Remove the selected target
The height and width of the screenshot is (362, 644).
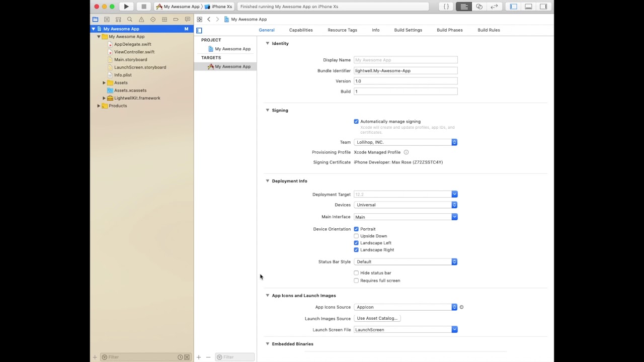208,357
